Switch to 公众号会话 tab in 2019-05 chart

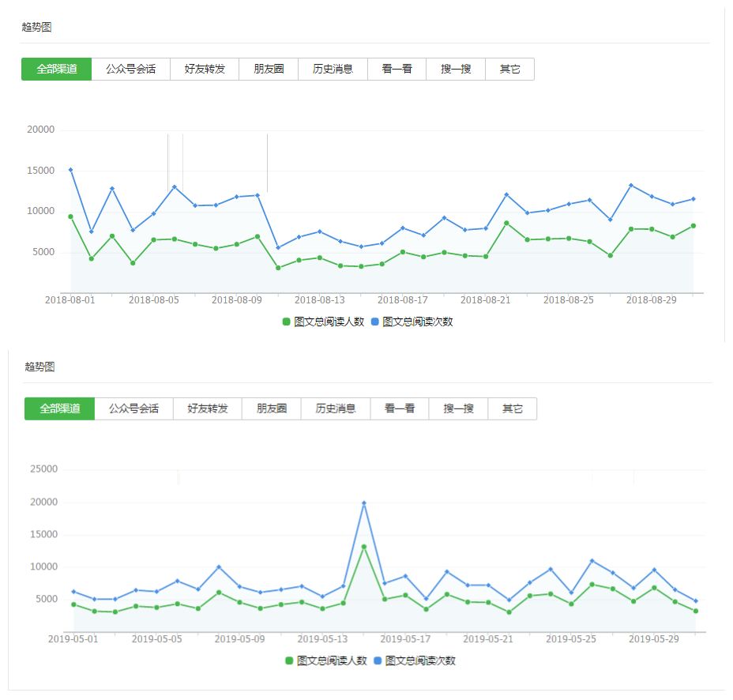134,408
